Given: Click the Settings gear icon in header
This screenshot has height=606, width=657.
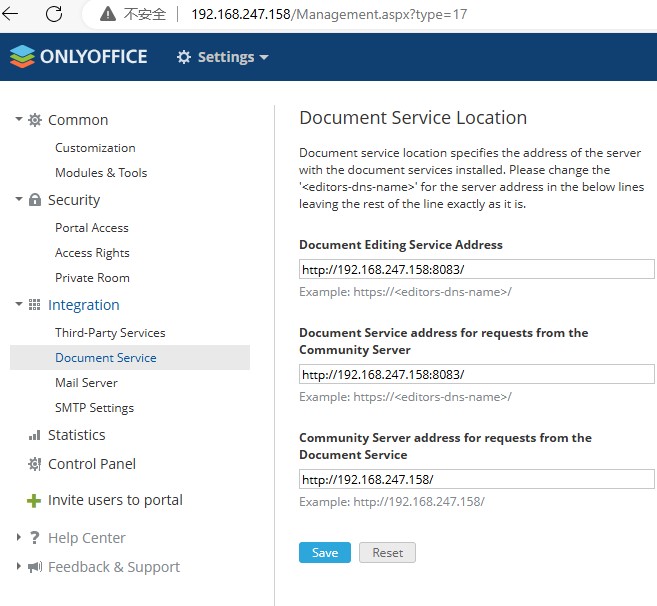Looking at the screenshot, I should coord(184,57).
